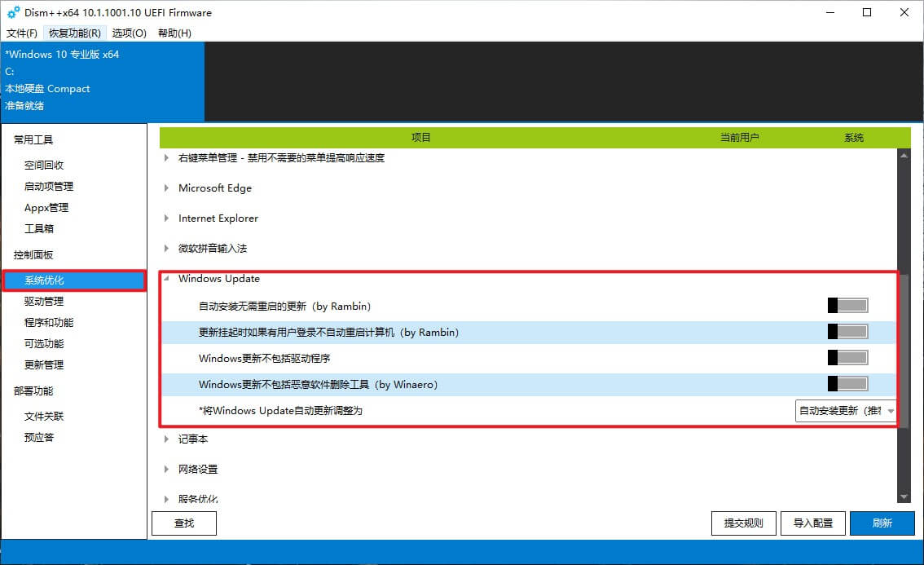Expand the Microsoft Edge section

click(167, 188)
